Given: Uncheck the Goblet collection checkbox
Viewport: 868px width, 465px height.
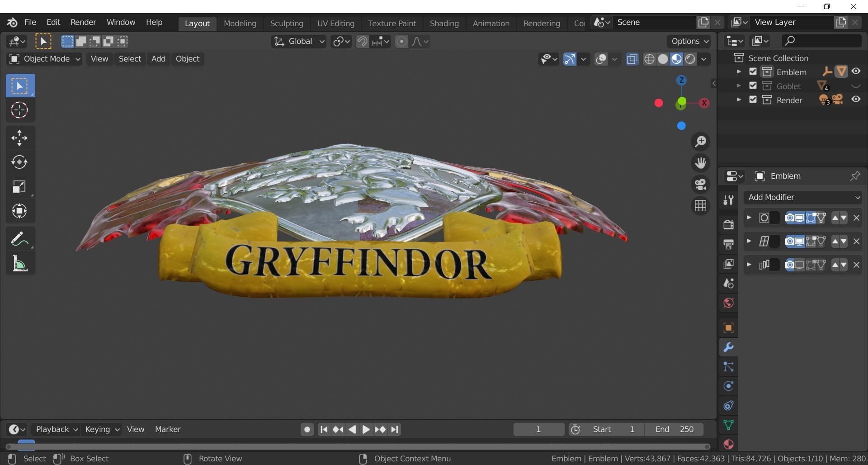Looking at the screenshot, I should coord(753,85).
